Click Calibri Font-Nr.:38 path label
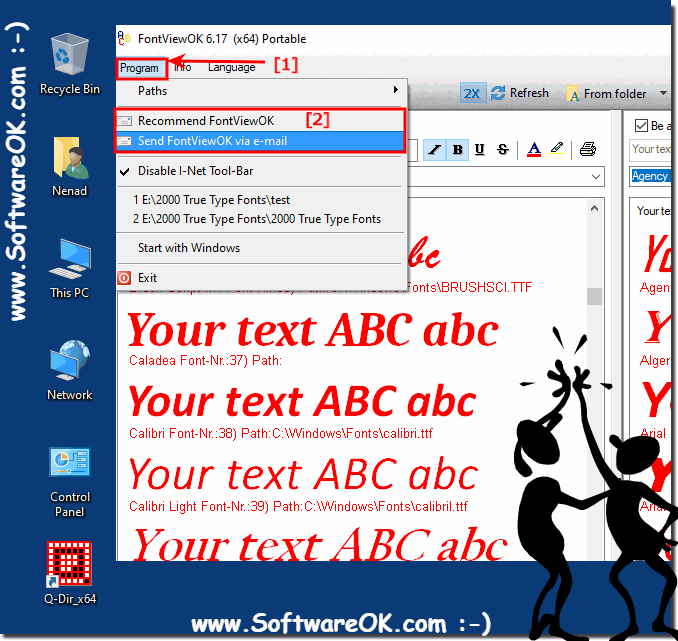This screenshot has width=678, height=641. [281, 433]
